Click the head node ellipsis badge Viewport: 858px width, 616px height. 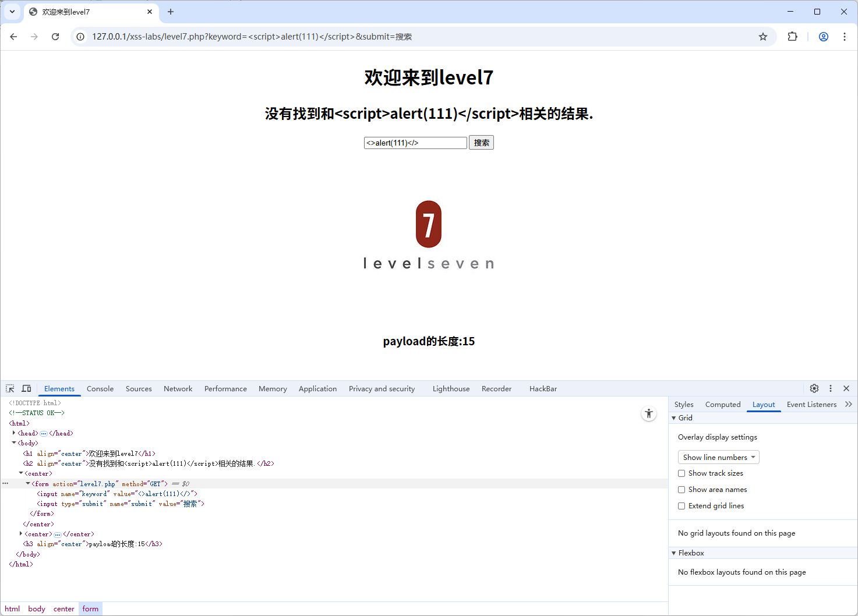pos(44,433)
